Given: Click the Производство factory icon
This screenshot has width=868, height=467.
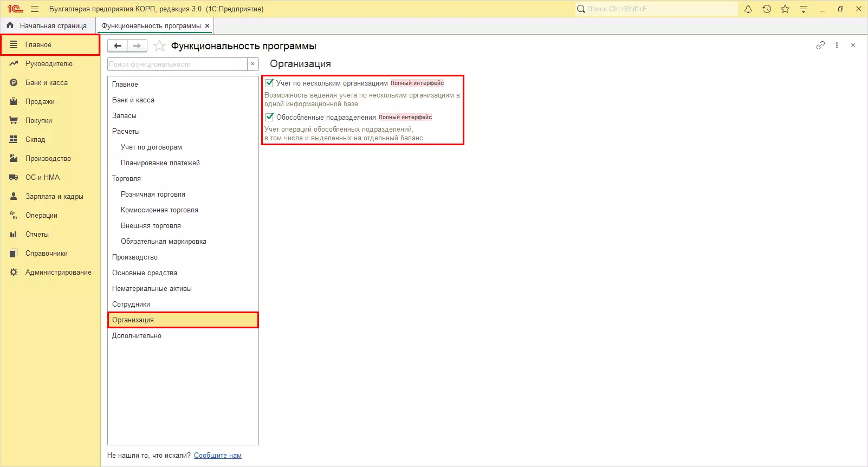Looking at the screenshot, I should coord(14,158).
